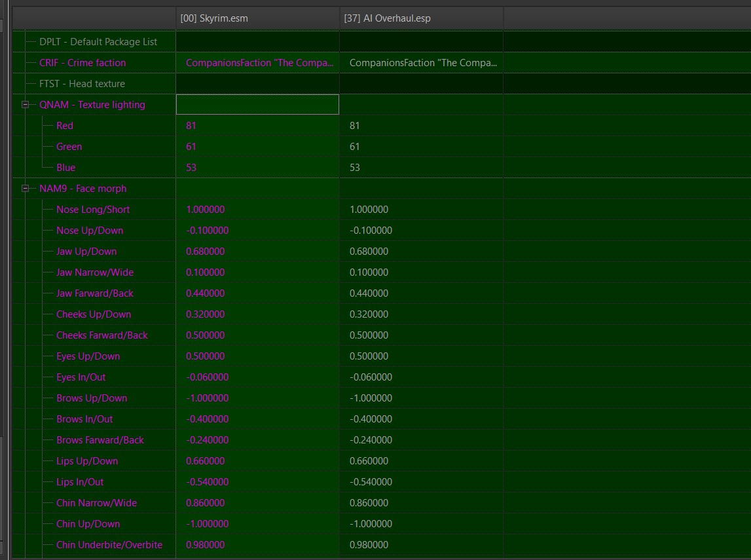Select the Eyes Up/Down row label

88,356
